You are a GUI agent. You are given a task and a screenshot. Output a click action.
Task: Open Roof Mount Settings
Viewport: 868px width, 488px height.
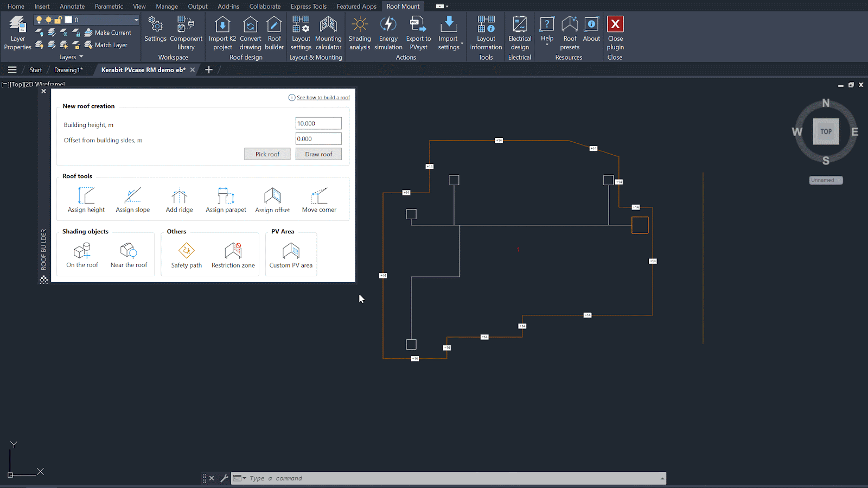pyautogui.click(x=155, y=29)
